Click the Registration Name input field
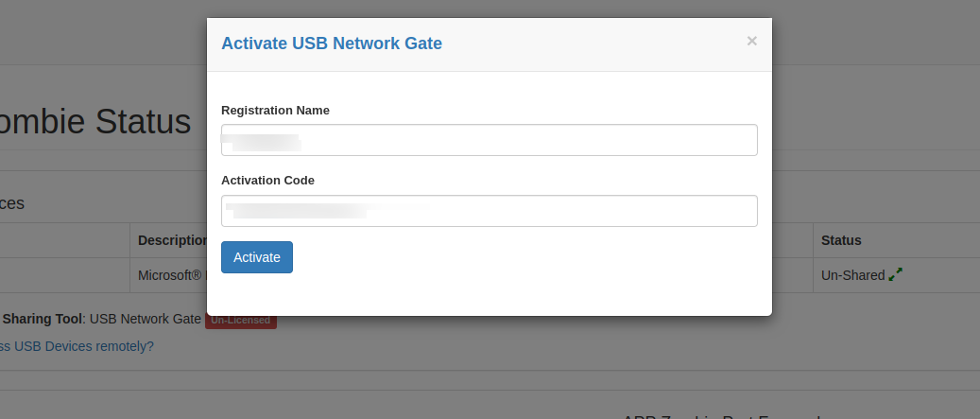The height and width of the screenshot is (419, 980). pyautogui.click(x=489, y=140)
